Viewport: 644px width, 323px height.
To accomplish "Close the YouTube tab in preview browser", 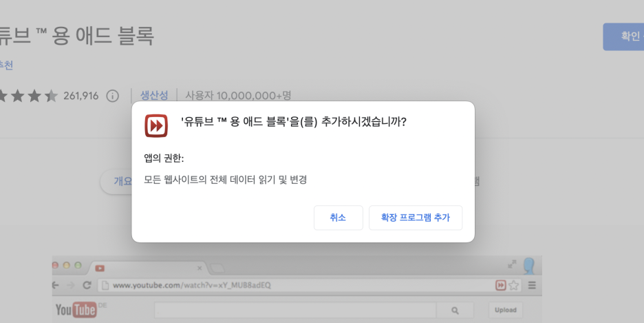I will (x=200, y=268).
